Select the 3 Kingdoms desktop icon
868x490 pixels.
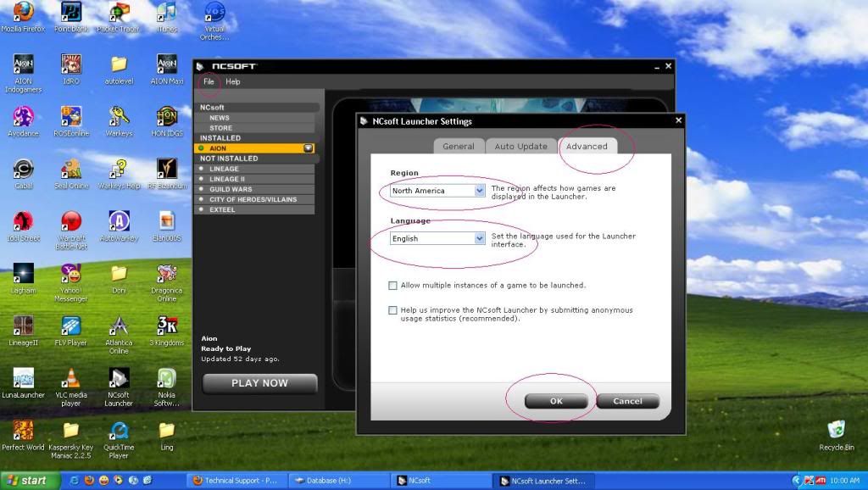pos(167,326)
